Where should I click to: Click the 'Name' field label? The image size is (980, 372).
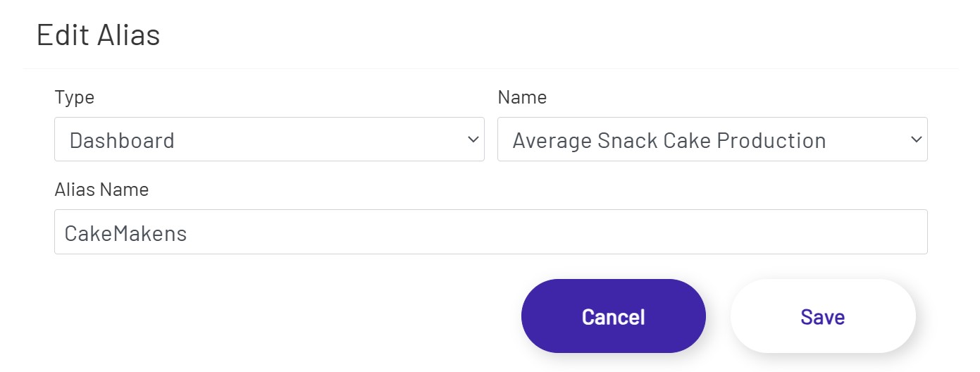[x=522, y=97]
